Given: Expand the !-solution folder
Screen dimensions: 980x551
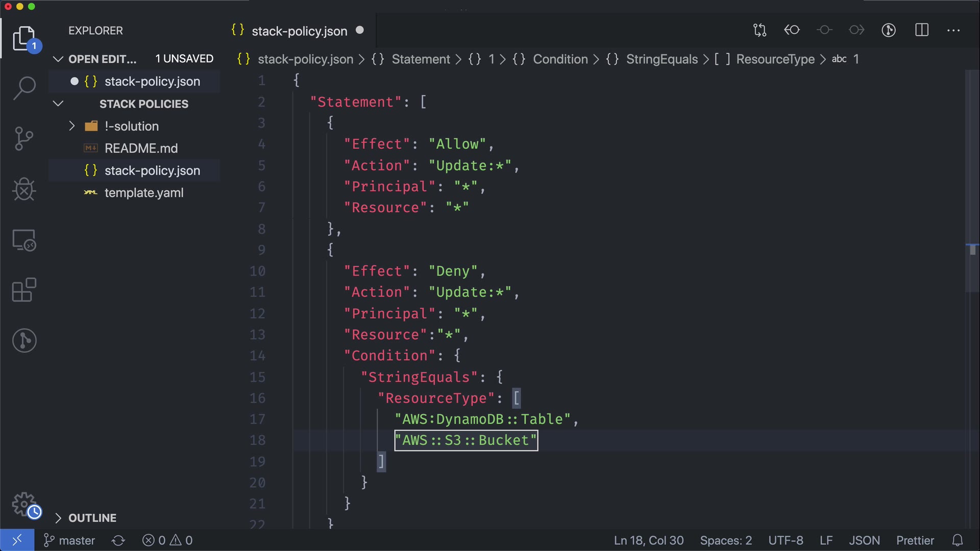Looking at the screenshot, I should pyautogui.click(x=72, y=126).
